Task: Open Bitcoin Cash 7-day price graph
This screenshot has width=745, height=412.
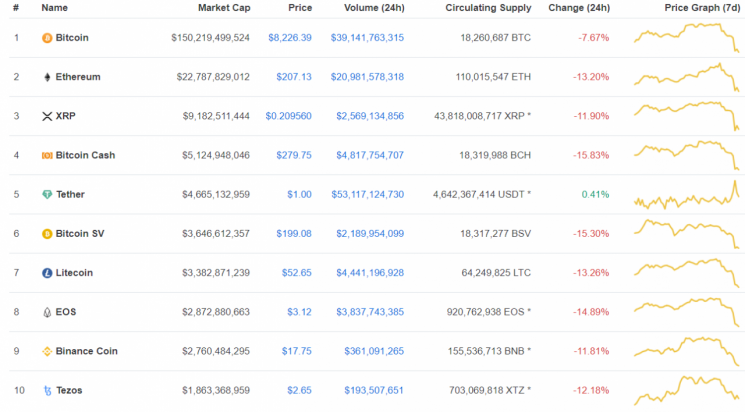Action: tap(687, 155)
